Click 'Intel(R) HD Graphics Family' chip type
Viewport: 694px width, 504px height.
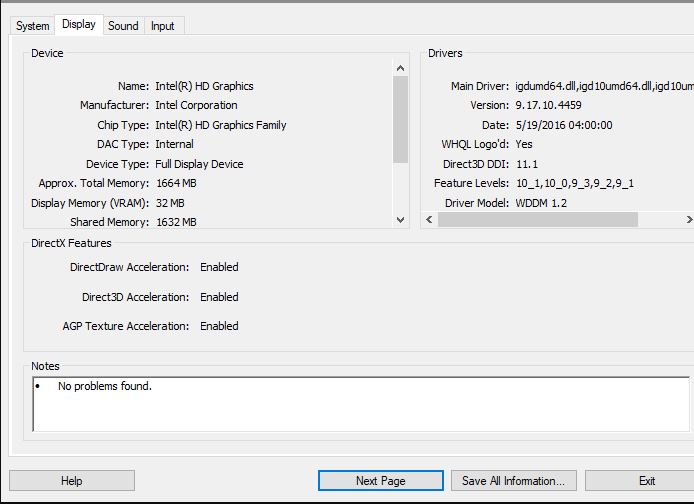(x=221, y=125)
